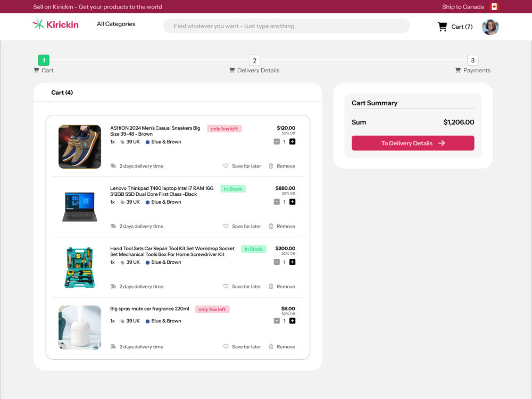Focus the product search field
The height and width of the screenshot is (399, 532).
tap(286, 26)
